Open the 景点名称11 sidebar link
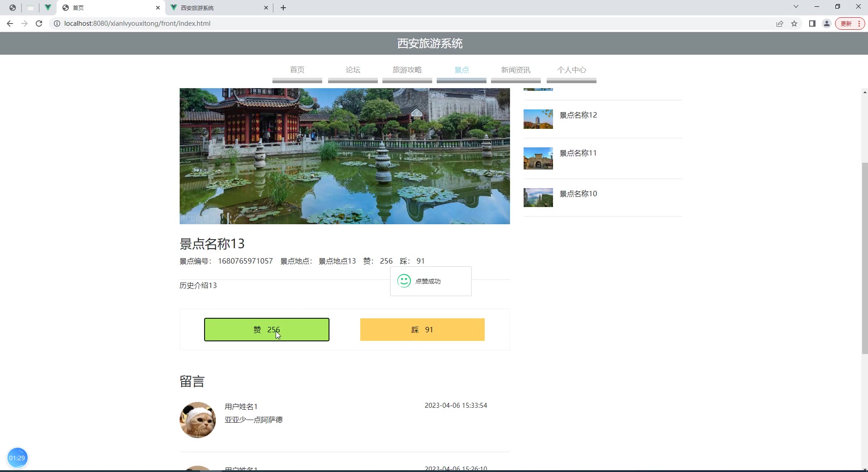Viewport: 868px width, 472px height. [578, 153]
